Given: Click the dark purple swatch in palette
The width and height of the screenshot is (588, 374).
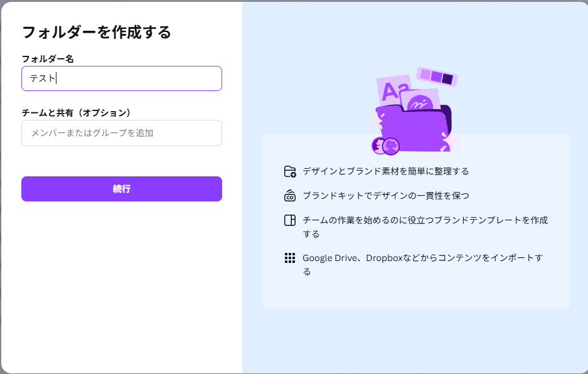Looking at the screenshot, I should click(x=447, y=79).
